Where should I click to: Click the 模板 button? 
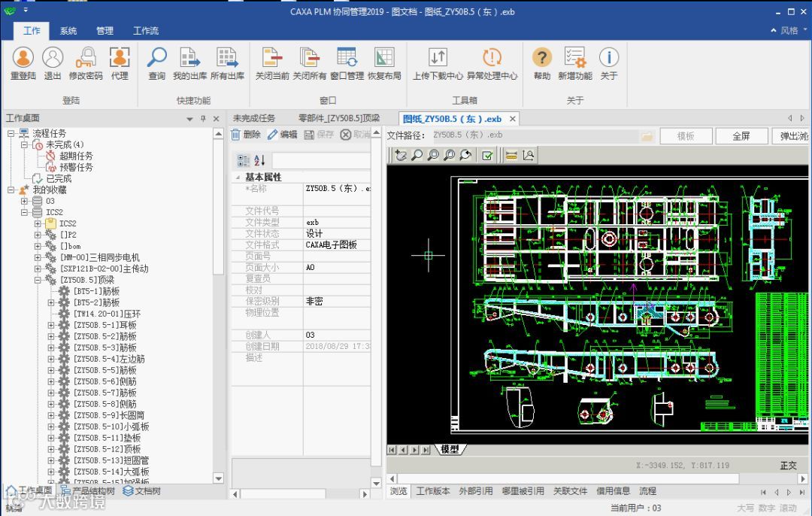coord(685,136)
